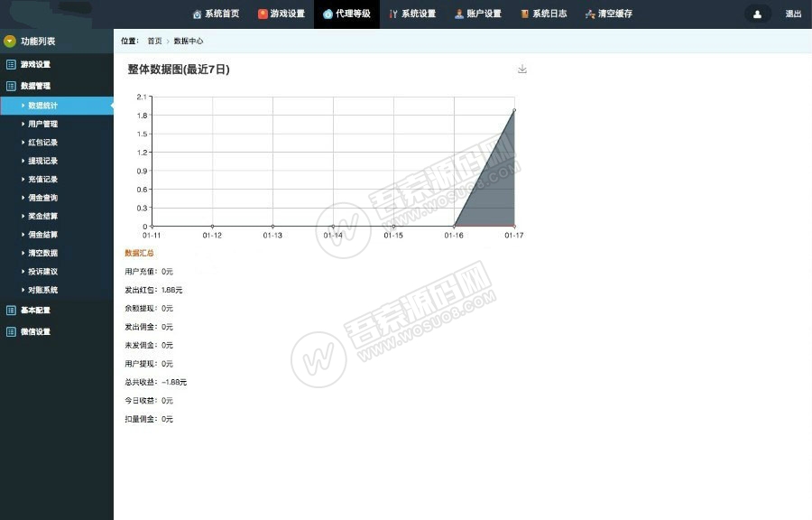Click the 系统首页 home icon
812x520 pixels.
point(198,14)
